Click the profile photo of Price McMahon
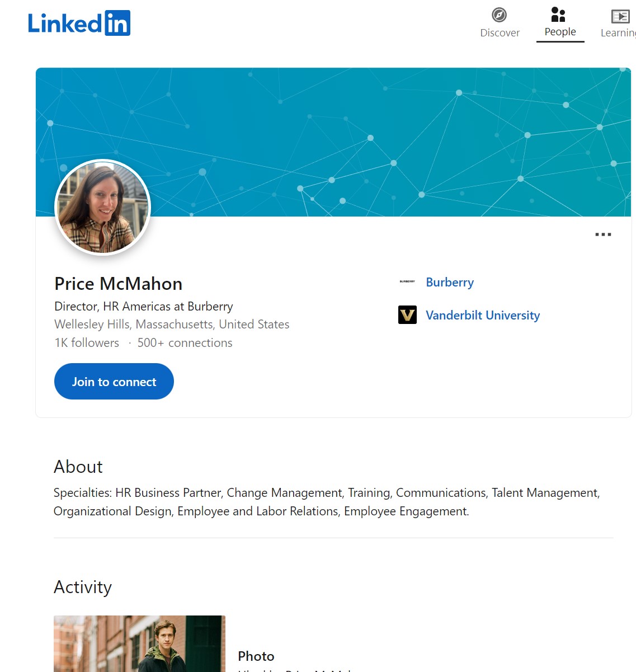This screenshot has width=636, height=672. tap(102, 208)
